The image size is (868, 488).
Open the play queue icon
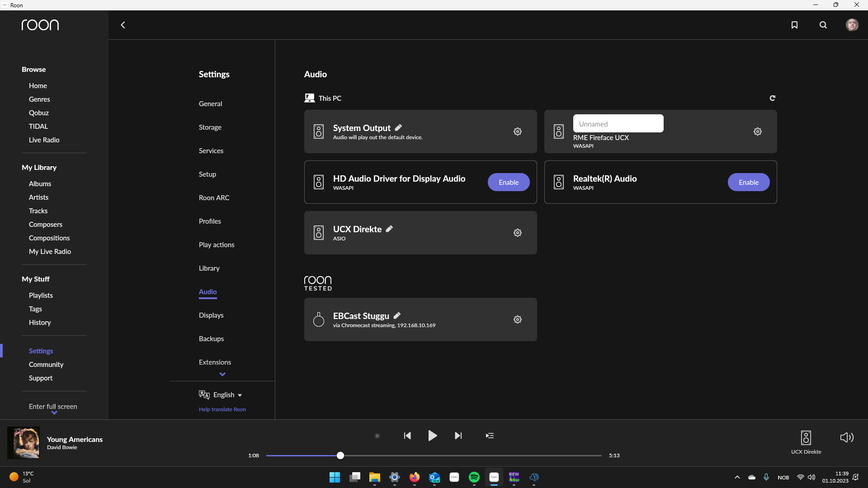(x=490, y=436)
